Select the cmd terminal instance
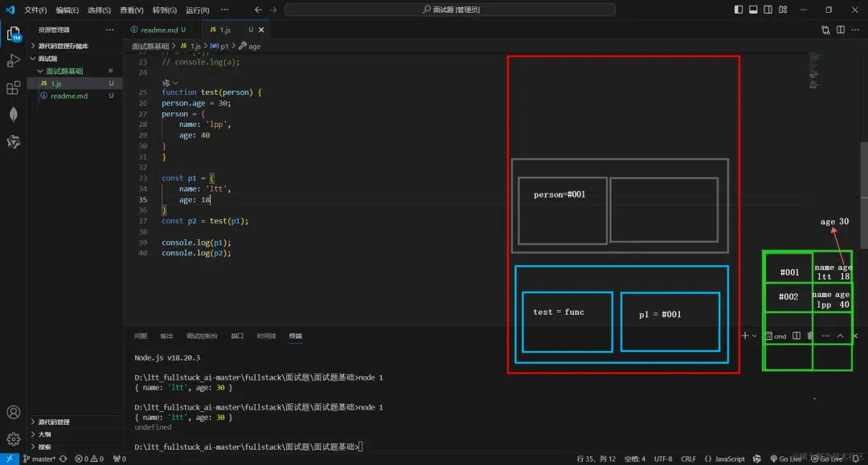868x465 pixels. pyautogui.click(x=776, y=337)
